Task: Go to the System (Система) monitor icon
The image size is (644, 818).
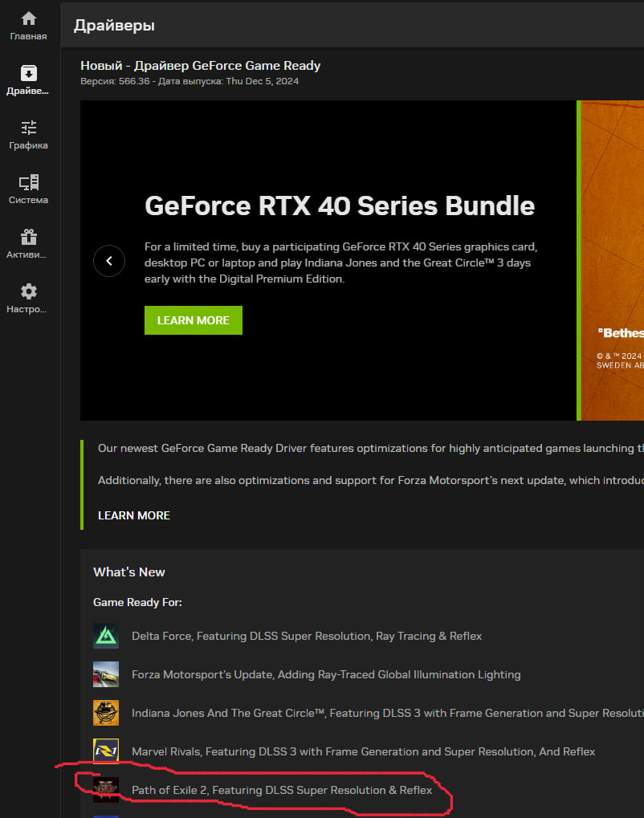Action: 29,183
